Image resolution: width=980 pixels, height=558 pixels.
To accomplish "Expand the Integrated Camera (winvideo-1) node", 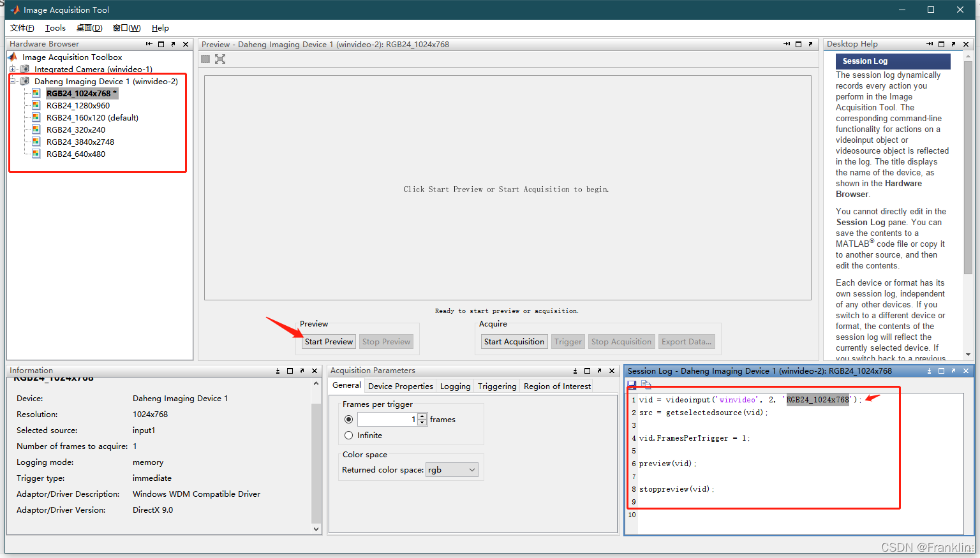I will click(12, 69).
